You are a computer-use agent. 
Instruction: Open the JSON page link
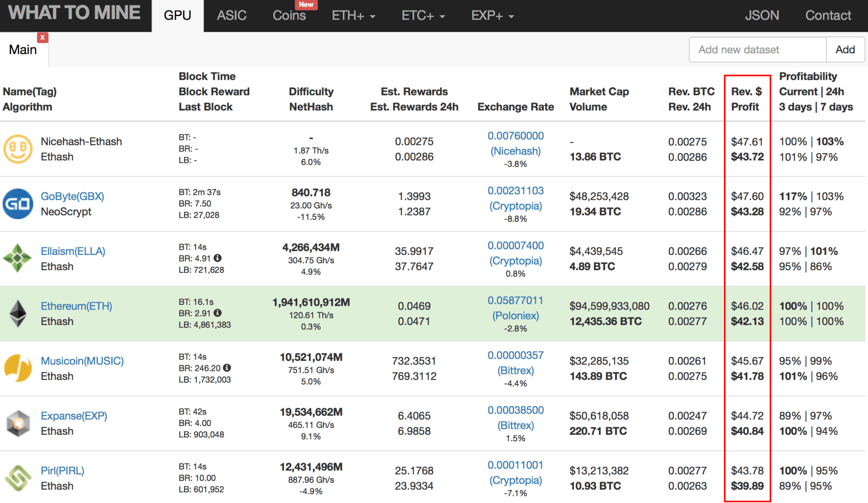[762, 16]
